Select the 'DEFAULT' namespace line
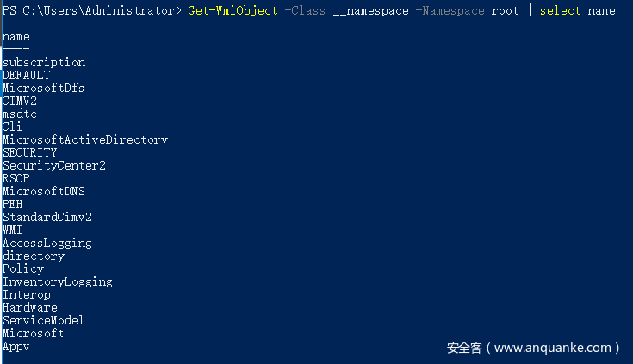Screen dimensions: 633x364 [26, 75]
